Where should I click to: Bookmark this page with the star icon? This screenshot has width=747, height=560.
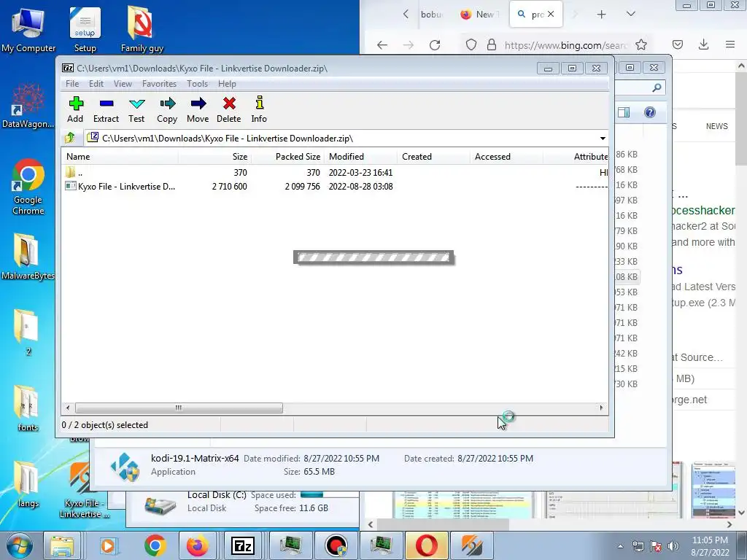click(x=641, y=44)
